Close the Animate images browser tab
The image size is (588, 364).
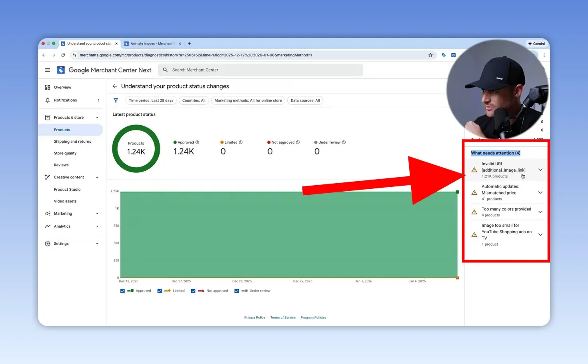click(x=180, y=44)
